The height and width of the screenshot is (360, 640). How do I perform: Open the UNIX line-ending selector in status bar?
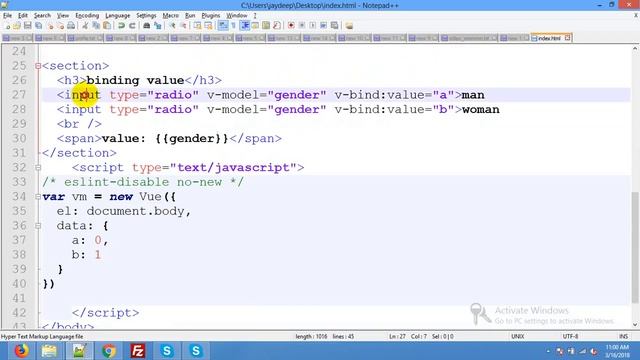[x=518, y=336]
